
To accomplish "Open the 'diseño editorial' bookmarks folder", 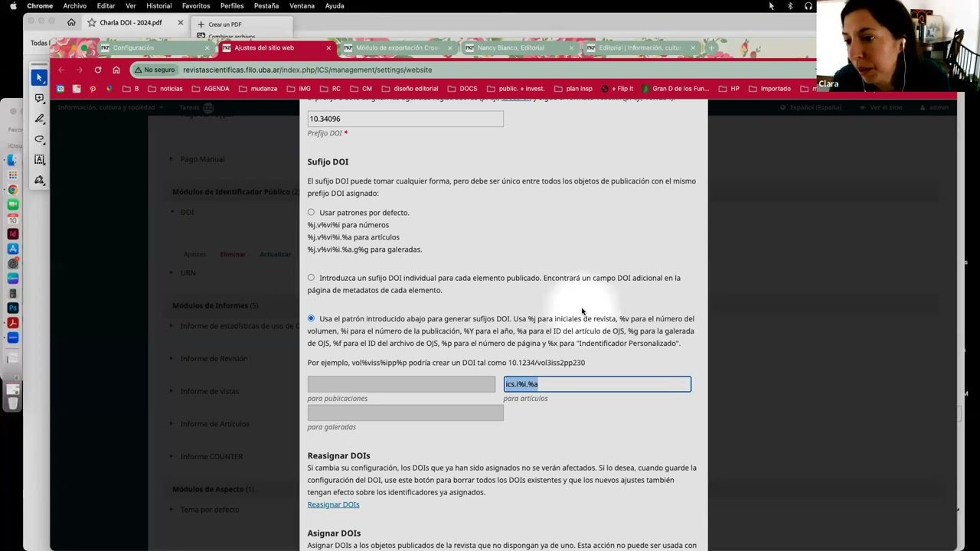I will click(x=410, y=89).
